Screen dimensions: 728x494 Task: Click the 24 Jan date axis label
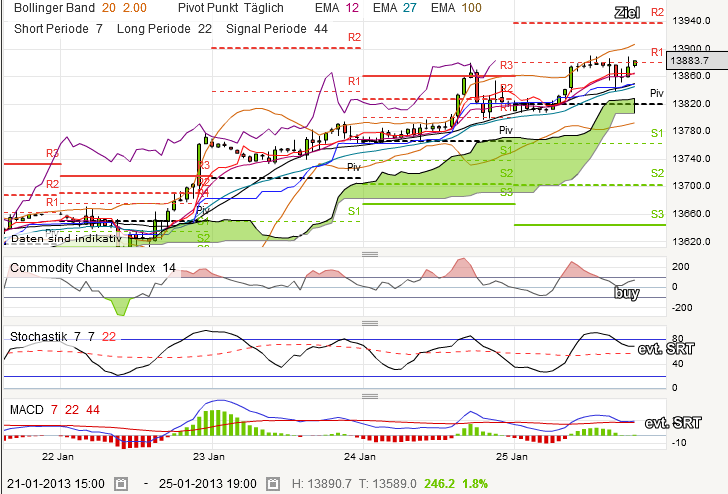click(360, 456)
